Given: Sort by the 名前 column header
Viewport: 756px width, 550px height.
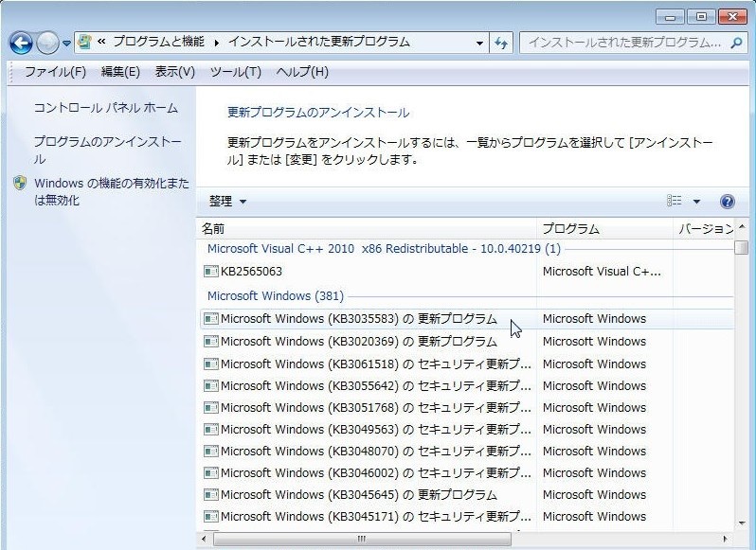Looking at the screenshot, I should (367, 228).
